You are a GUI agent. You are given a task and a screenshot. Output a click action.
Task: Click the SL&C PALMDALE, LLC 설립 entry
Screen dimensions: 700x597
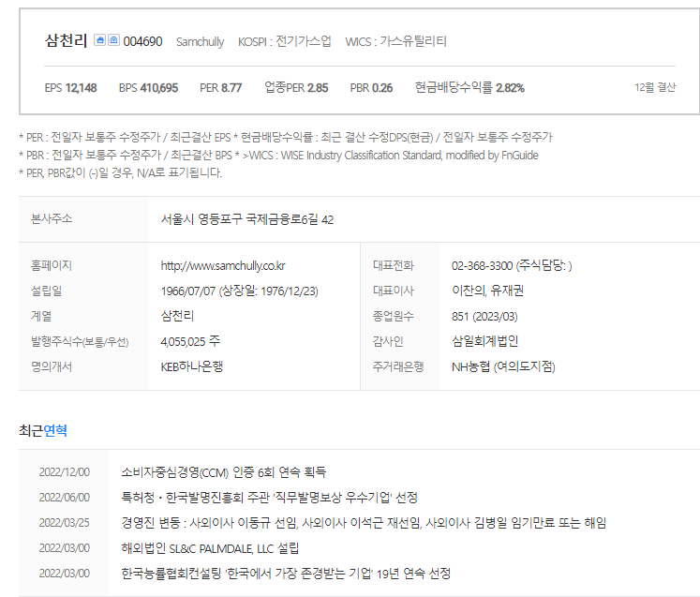pos(210,548)
